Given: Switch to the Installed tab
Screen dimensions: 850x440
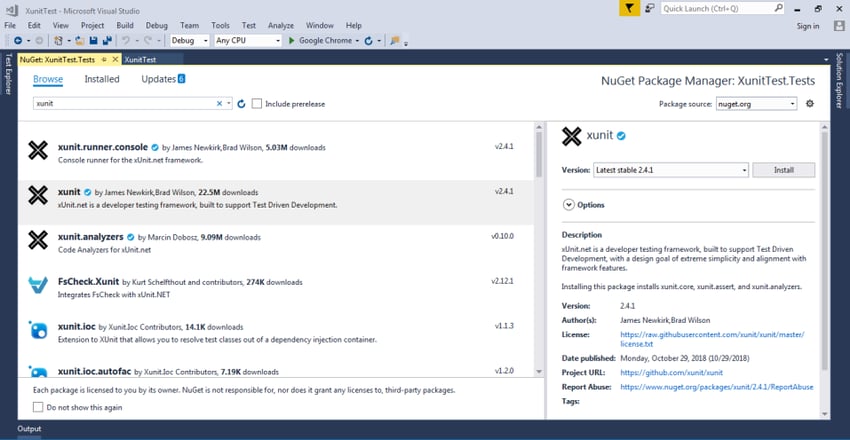Looking at the screenshot, I should click(102, 79).
